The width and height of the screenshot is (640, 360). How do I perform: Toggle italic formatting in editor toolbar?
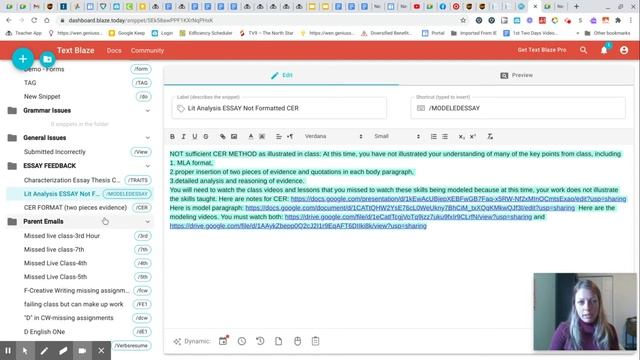click(x=183, y=136)
